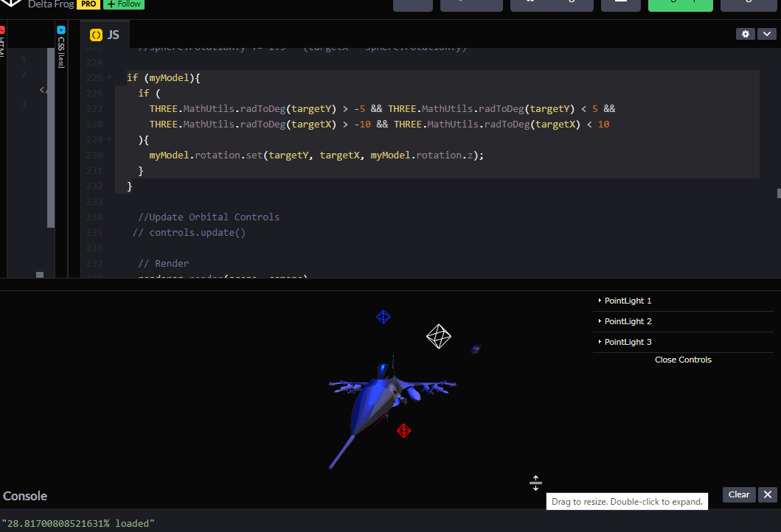Image resolution: width=781 pixels, height=532 pixels.
Task: Click the blue point light helper
Action: tap(383, 317)
